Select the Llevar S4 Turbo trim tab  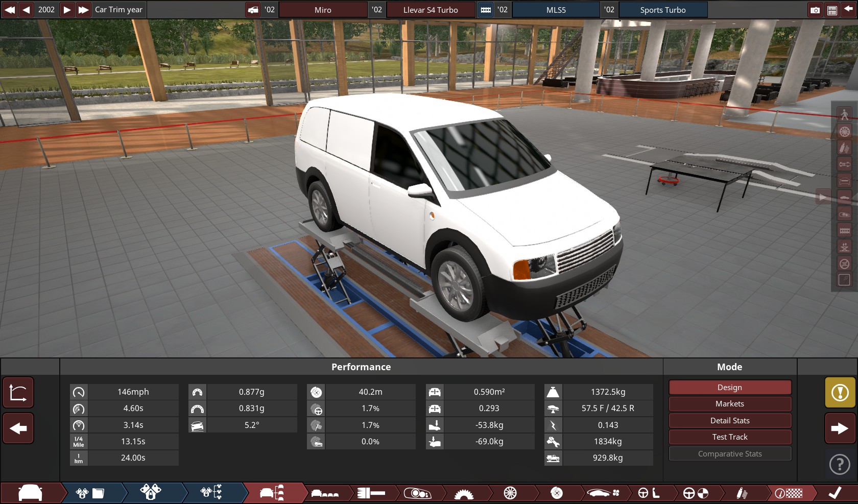click(431, 10)
